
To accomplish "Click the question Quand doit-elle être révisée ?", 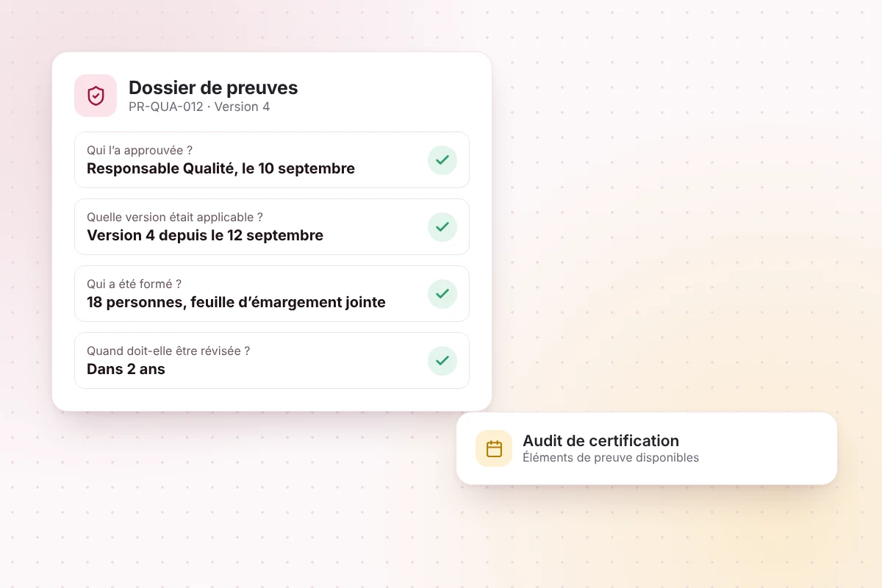I will click(168, 351).
